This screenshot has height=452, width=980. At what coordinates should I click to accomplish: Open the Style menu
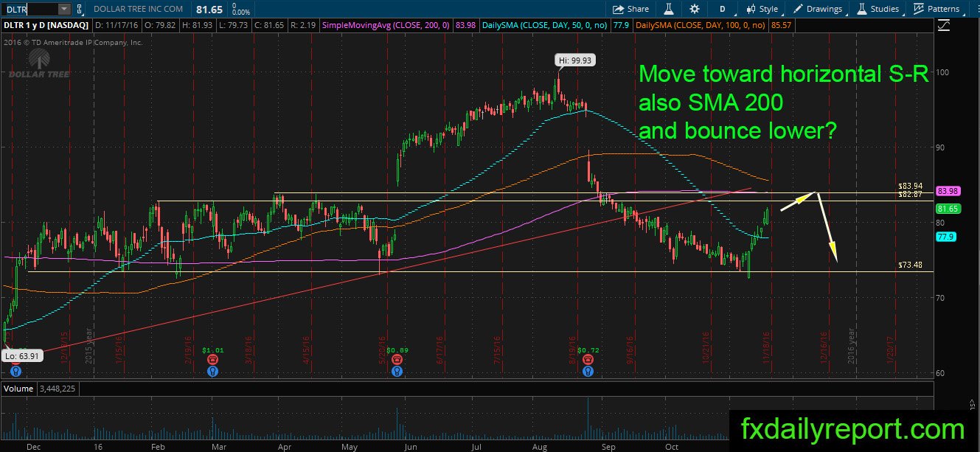tap(762, 9)
